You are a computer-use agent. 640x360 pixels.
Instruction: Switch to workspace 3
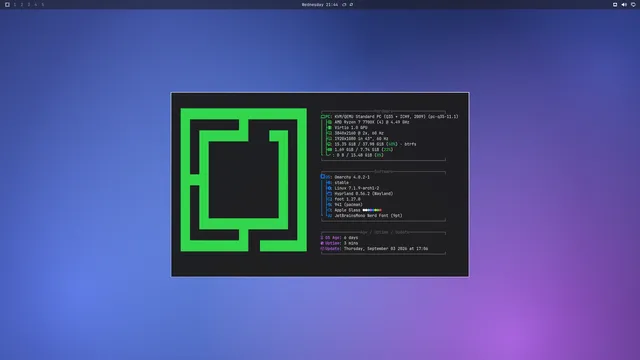[29, 4]
